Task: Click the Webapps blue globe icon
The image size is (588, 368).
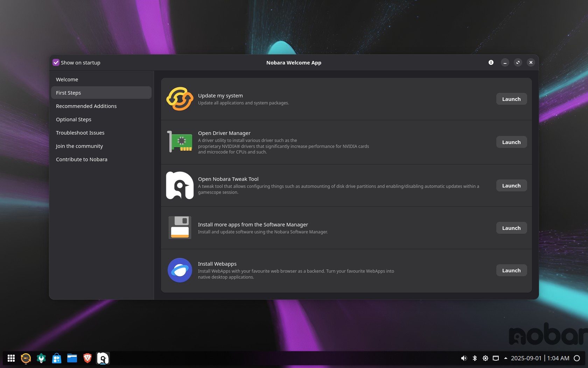Action: pyautogui.click(x=180, y=270)
